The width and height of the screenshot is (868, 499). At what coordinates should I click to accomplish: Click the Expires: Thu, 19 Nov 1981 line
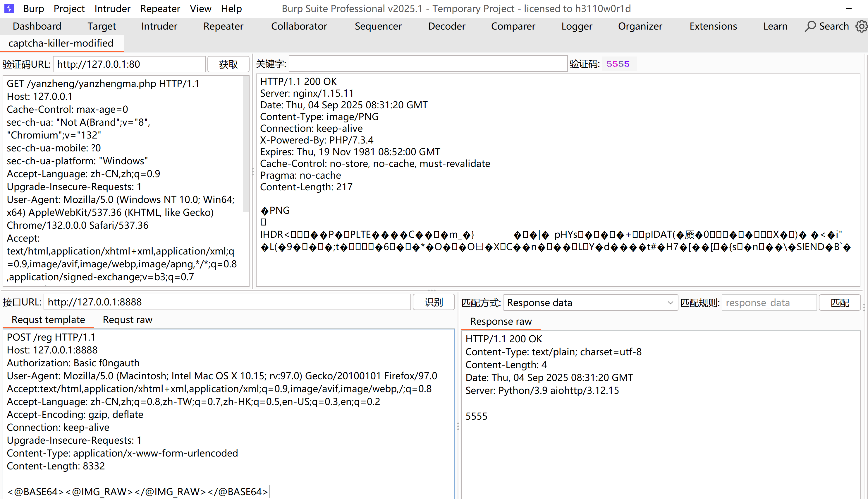tap(350, 152)
